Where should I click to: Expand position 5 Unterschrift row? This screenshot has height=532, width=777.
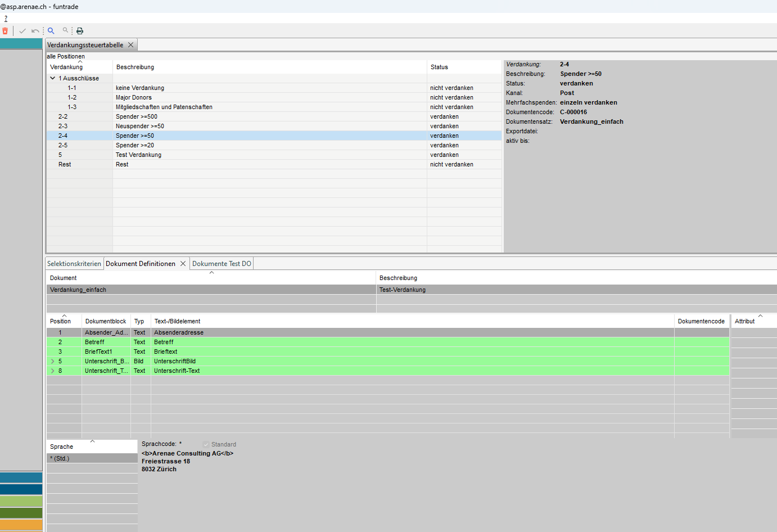tap(53, 362)
